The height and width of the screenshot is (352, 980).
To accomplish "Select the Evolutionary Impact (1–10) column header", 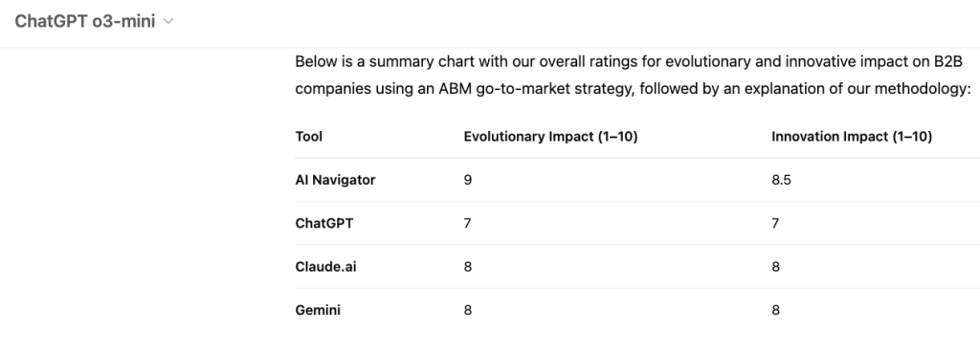I will click(550, 136).
